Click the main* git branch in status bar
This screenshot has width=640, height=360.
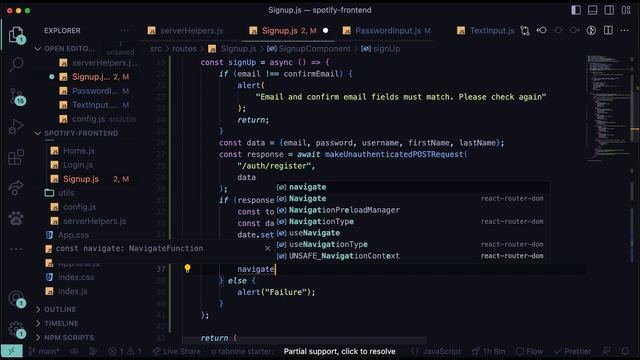point(44,351)
